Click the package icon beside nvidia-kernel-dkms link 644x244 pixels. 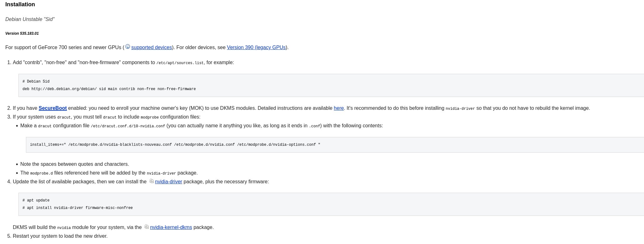pyautogui.click(x=146, y=226)
